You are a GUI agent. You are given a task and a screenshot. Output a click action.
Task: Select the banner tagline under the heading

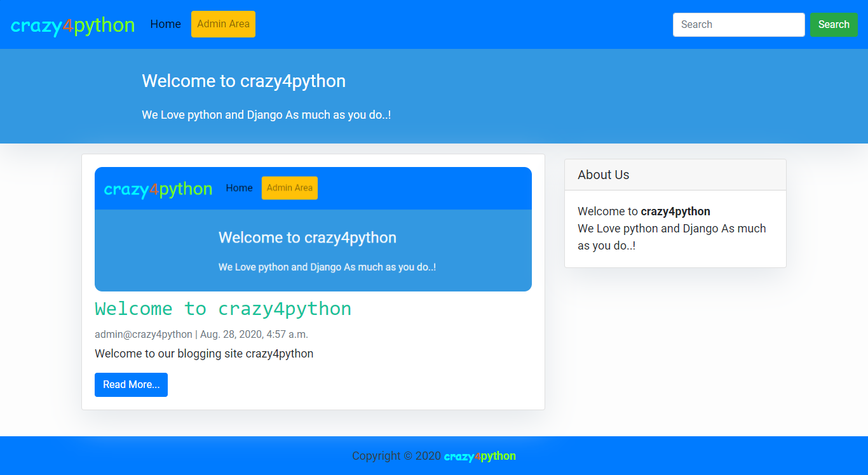[266, 115]
